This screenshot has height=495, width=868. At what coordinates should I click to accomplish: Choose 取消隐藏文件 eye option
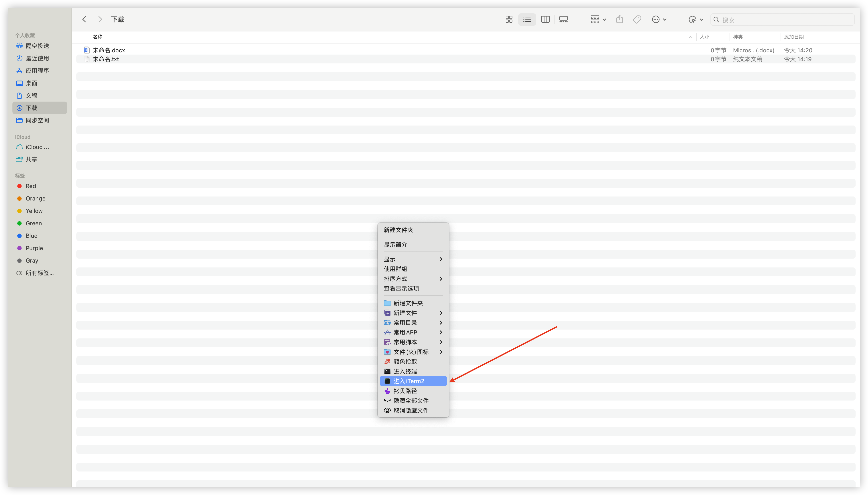pyautogui.click(x=410, y=410)
